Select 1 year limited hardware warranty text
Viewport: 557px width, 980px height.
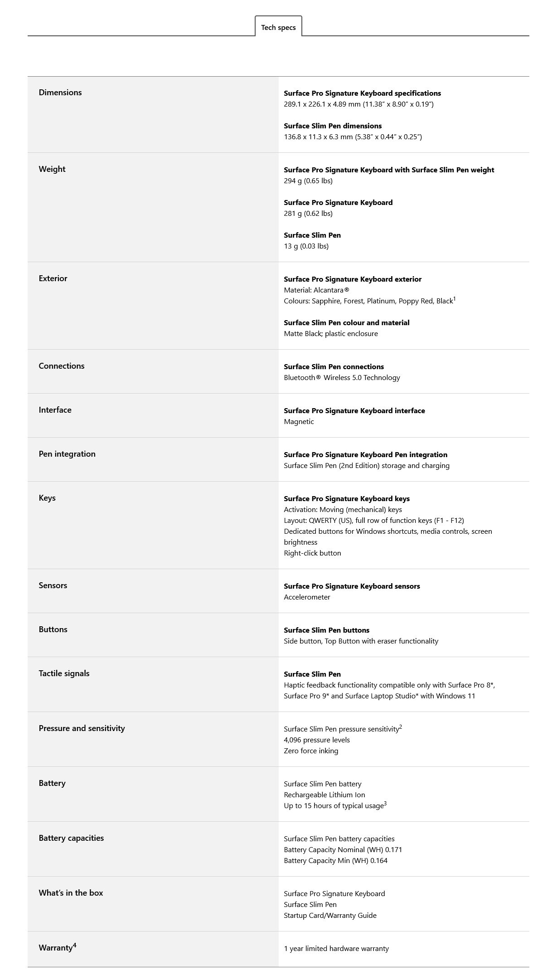[336, 949]
